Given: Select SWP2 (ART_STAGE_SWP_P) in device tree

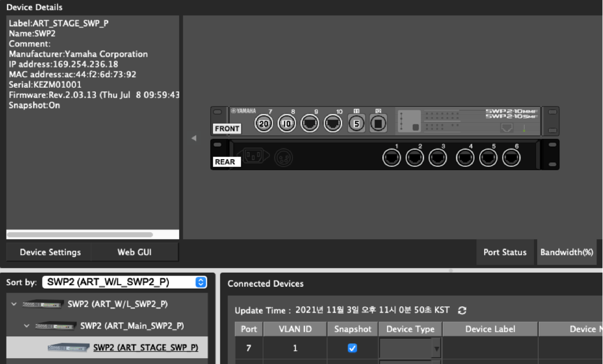Looking at the screenshot, I should coord(107,348).
